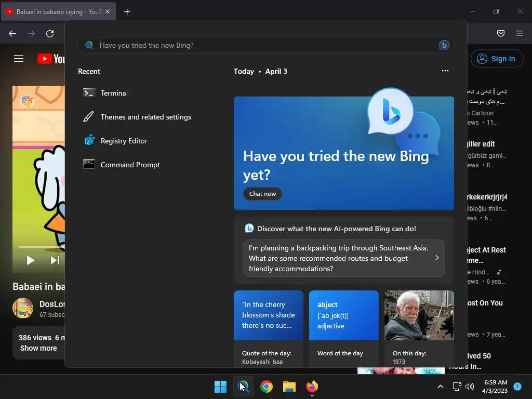Viewport: 532px width, 399px height.
Task: Open Save to Pocket in Firefox toolbar
Action: coord(501,33)
